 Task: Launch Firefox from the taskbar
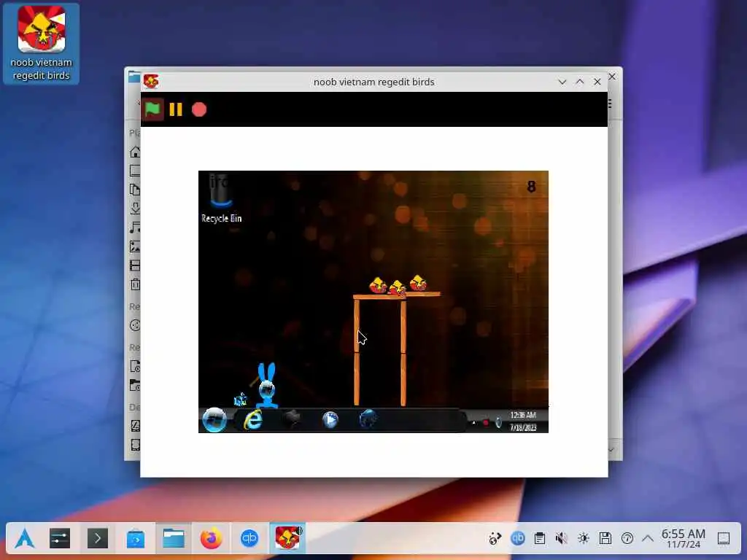tap(211, 539)
